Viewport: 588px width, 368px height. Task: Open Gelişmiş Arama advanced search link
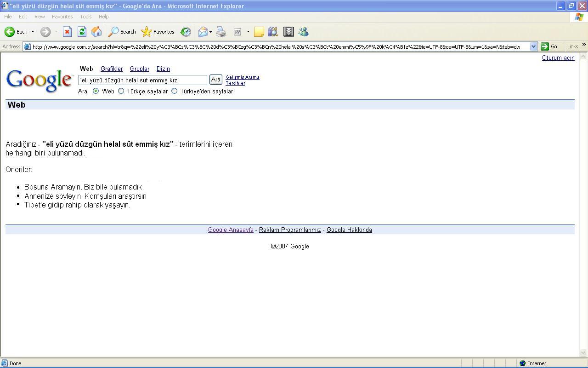point(243,77)
